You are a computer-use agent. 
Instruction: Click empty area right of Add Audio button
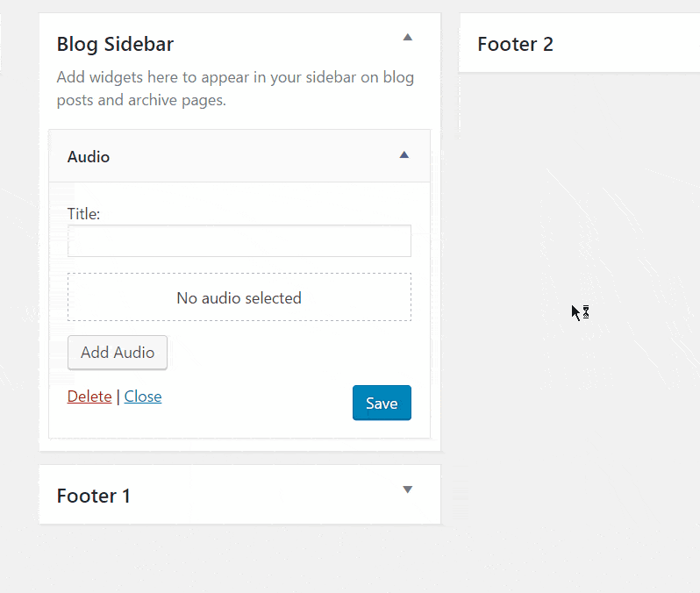(289, 353)
